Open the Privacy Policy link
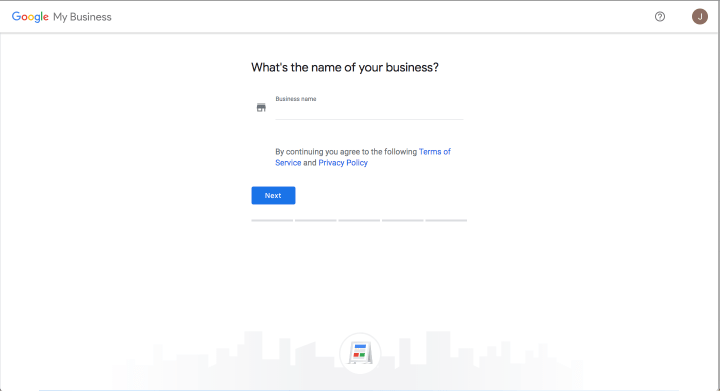Image resolution: width=720 pixels, height=391 pixels. [x=343, y=163]
